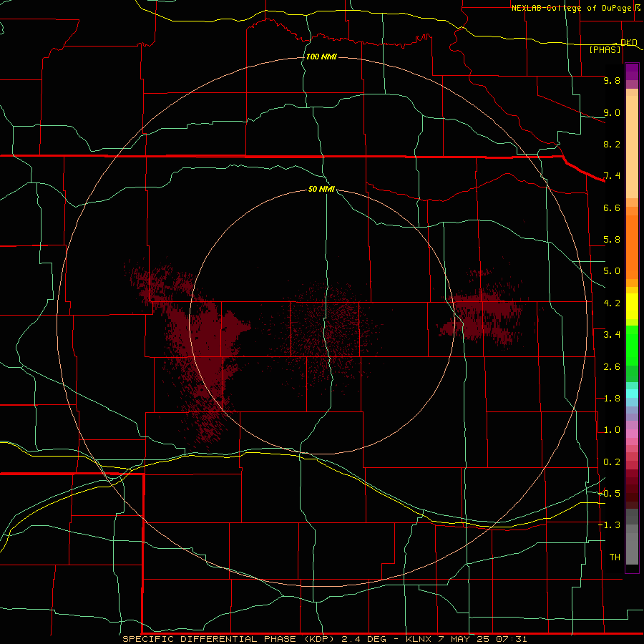Pick the 1.0 scale label

pyautogui.click(x=612, y=430)
